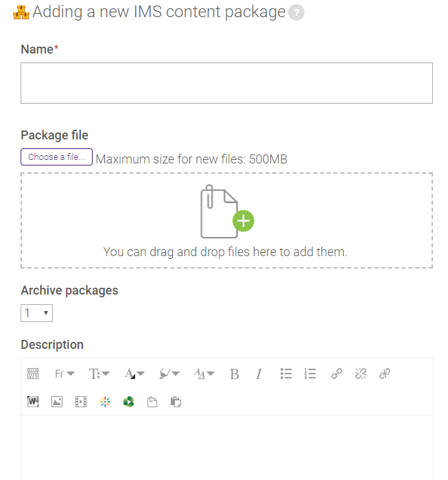Viewport: 448px width, 480px height.
Task: Focus the Name input field
Action: [x=226, y=83]
